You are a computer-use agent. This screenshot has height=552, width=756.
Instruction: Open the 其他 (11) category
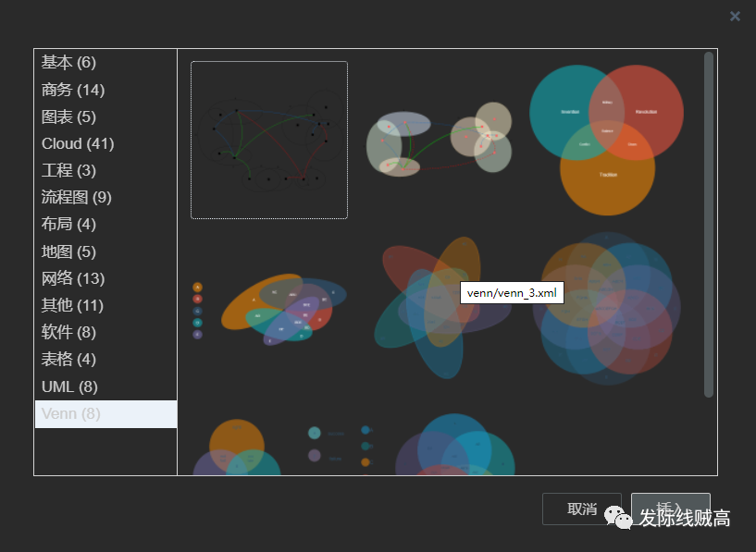(x=105, y=305)
